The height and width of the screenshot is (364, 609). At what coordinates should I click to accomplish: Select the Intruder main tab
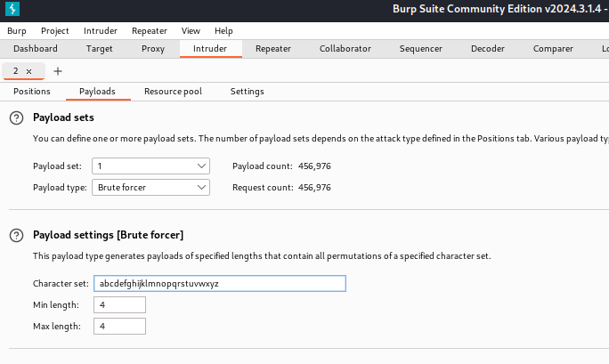[210, 49]
